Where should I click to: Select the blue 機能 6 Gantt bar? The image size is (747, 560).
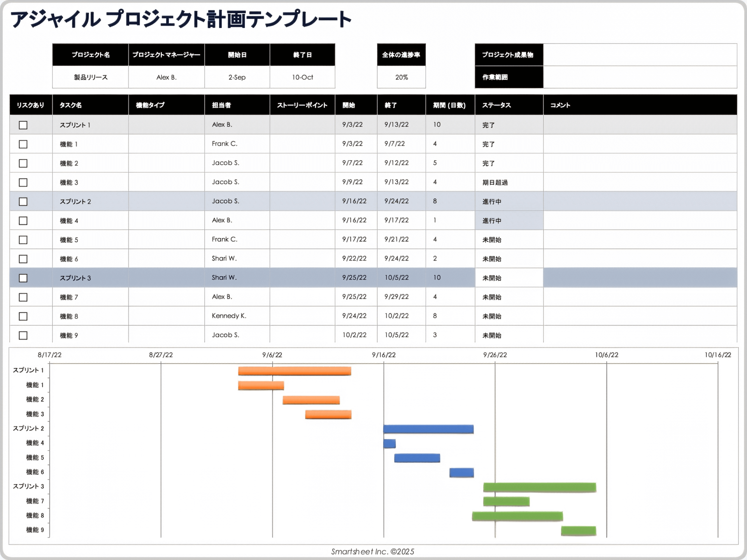[x=461, y=472]
